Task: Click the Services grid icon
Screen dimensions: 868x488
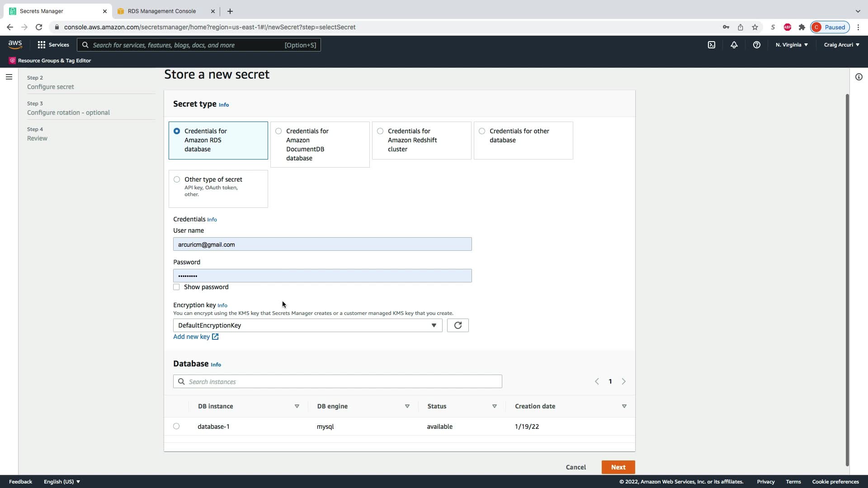Action: pos(42,45)
